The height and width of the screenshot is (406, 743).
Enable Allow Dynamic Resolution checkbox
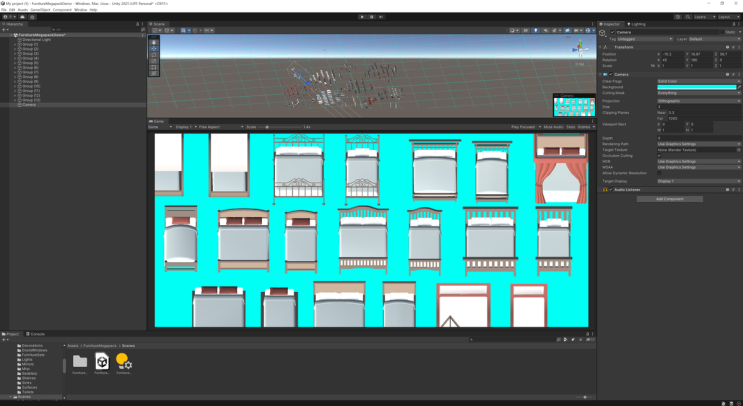659,173
